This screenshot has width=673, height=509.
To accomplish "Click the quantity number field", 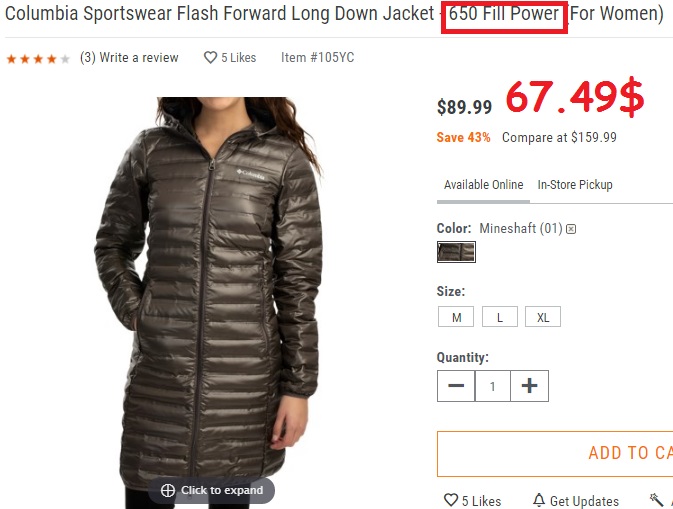I will click(493, 386).
